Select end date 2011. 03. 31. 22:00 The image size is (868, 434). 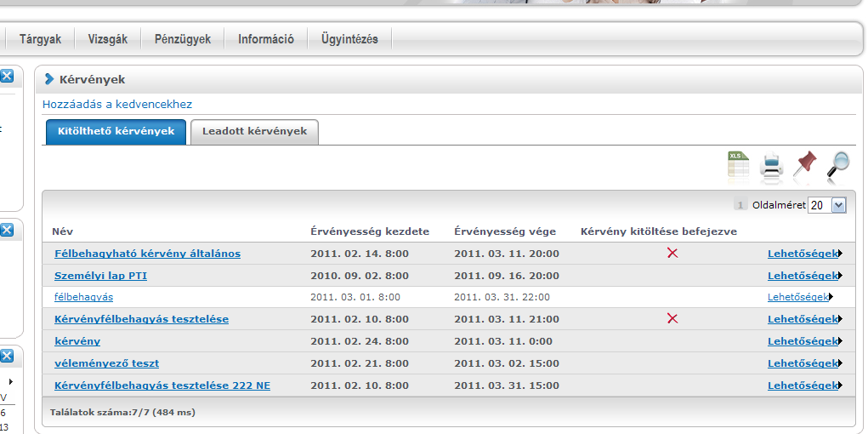click(x=502, y=297)
